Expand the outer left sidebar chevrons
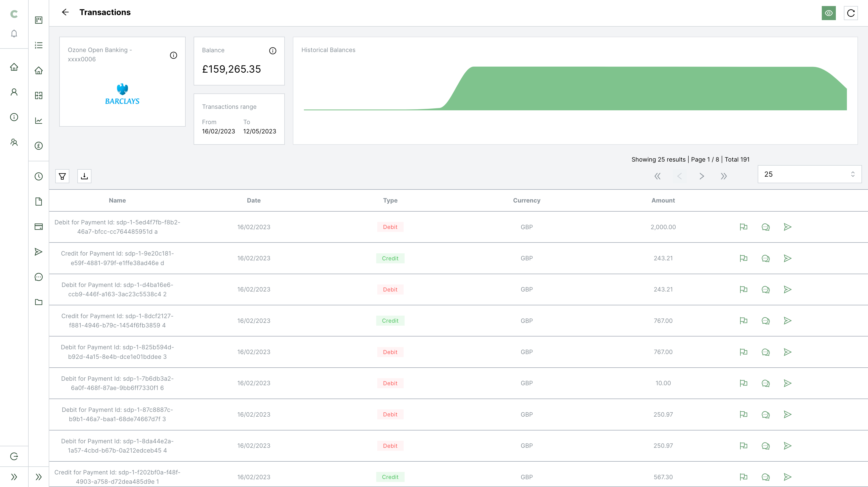The width and height of the screenshot is (868, 487). [x=14, y=477]
